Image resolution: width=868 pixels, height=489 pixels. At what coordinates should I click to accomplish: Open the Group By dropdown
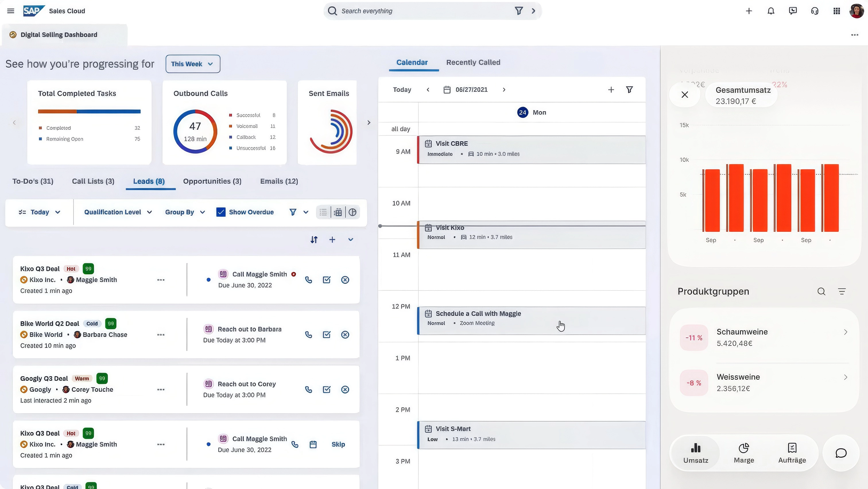tap(185, 212)
